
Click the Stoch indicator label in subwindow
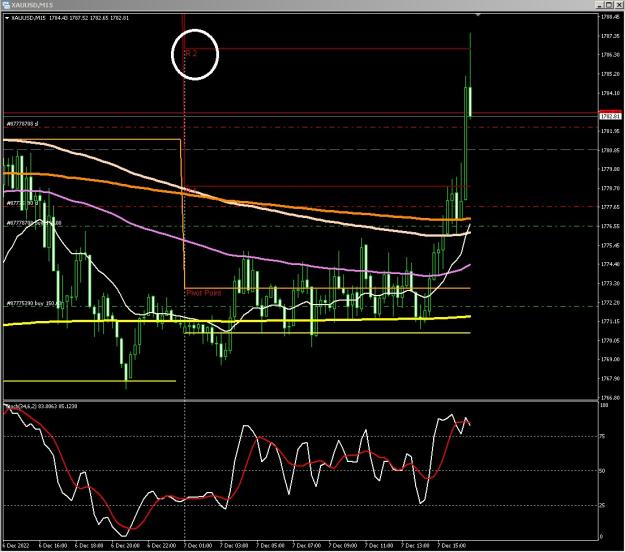pyautogui.click(x=42, y=406)
